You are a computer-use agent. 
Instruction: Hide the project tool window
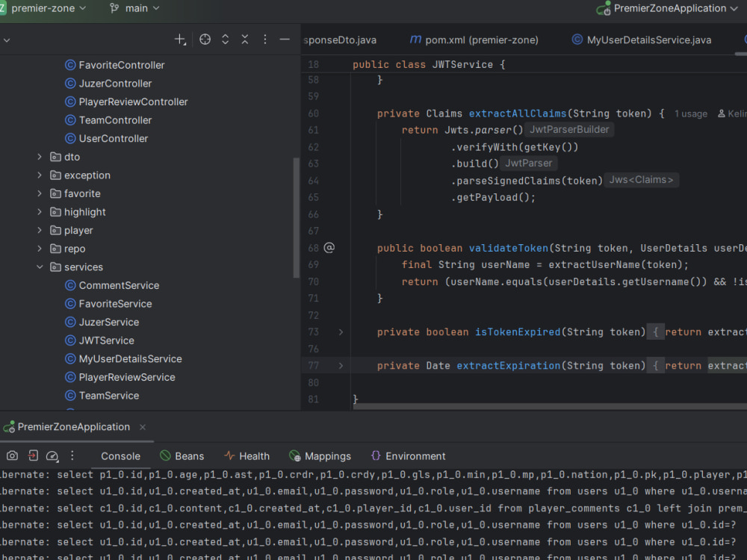point(285,40)
